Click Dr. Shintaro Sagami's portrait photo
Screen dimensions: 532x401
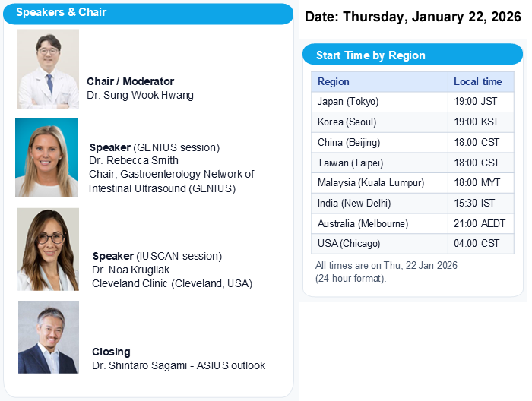[49, 337]
